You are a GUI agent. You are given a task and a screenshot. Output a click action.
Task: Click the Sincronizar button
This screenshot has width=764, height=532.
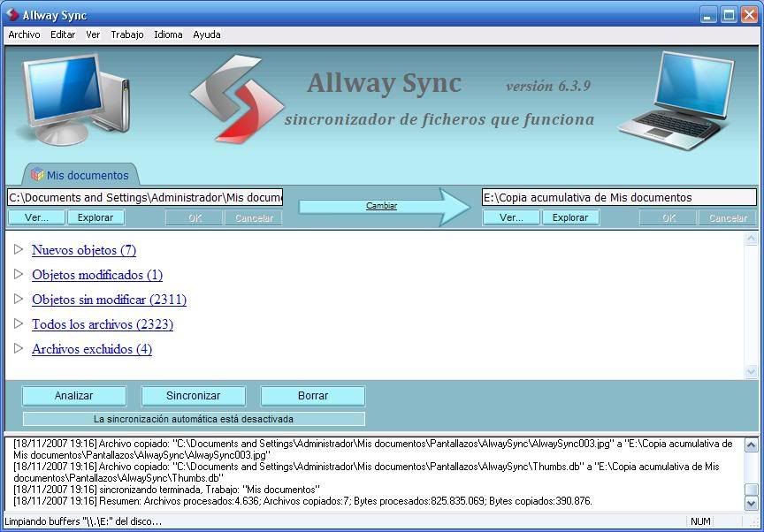[x=193, y=396]
